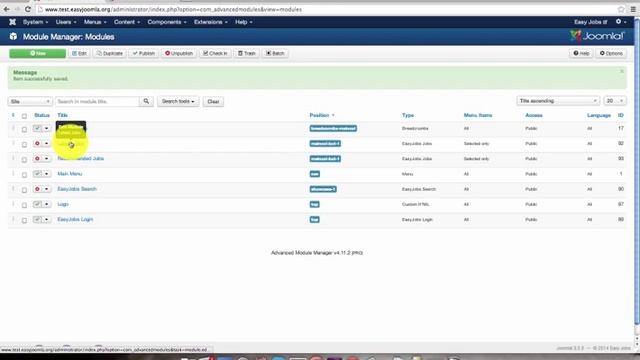Expand the Search tools dropdown

pos(178,101)
